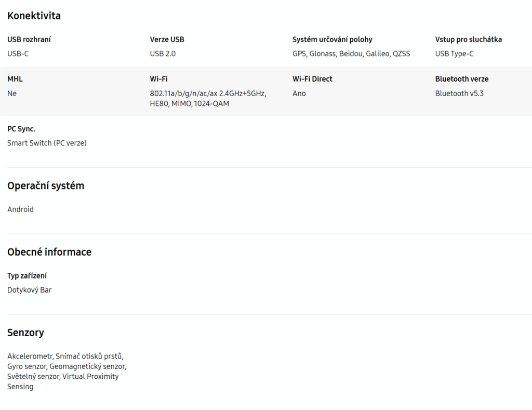Click the Vstup pro sluchátka label
Viewport: 532px width, 410px height.
click(x=468, y=39)
